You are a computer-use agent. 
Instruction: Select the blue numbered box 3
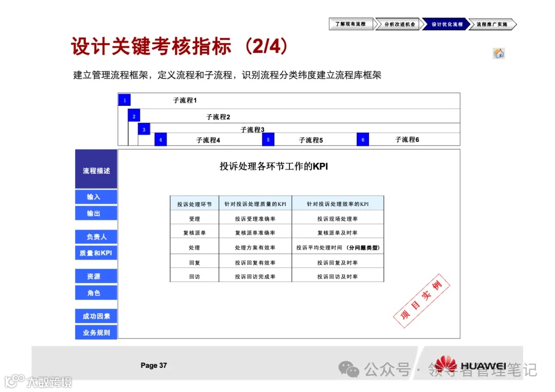tap(143, 129)
